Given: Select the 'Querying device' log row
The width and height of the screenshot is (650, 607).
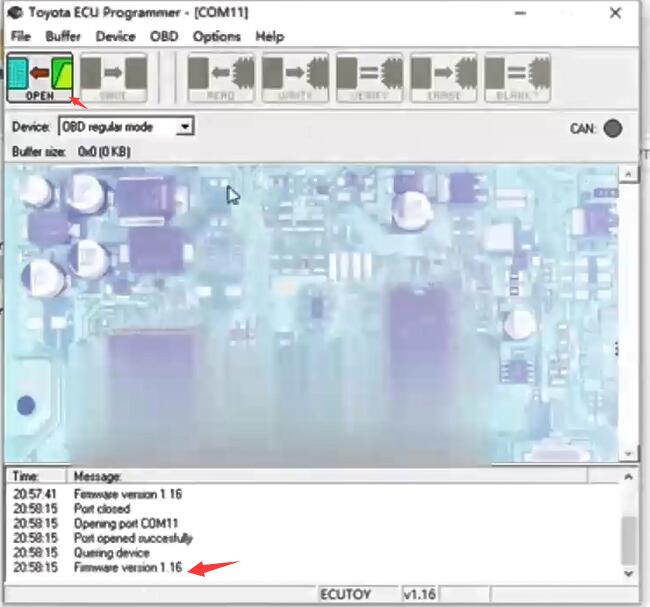Looking at the screenshot, I should click(x=313, y=553).
